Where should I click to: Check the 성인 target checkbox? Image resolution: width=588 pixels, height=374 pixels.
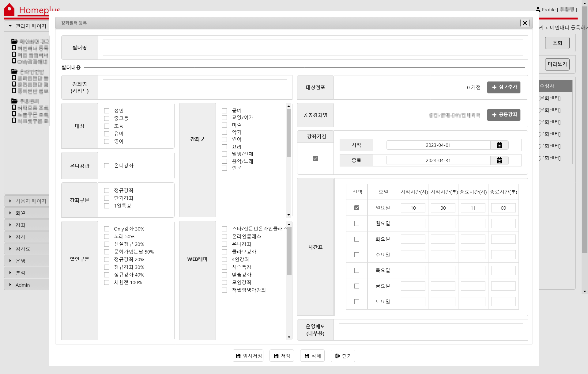pos(107,111)
